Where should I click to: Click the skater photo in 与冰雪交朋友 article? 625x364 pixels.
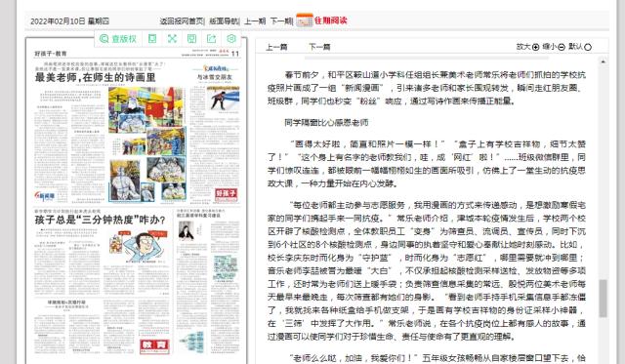tap(223, 98)
